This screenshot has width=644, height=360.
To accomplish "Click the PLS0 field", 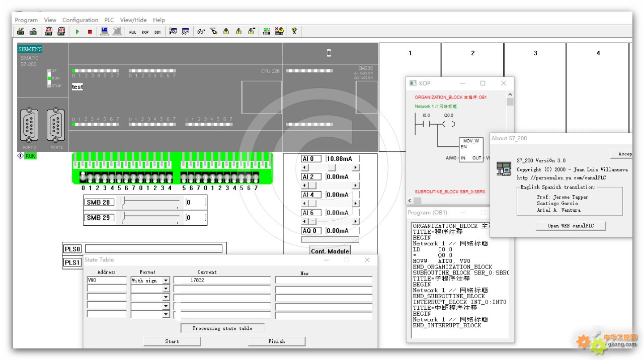I will click(x=153, y=248).
